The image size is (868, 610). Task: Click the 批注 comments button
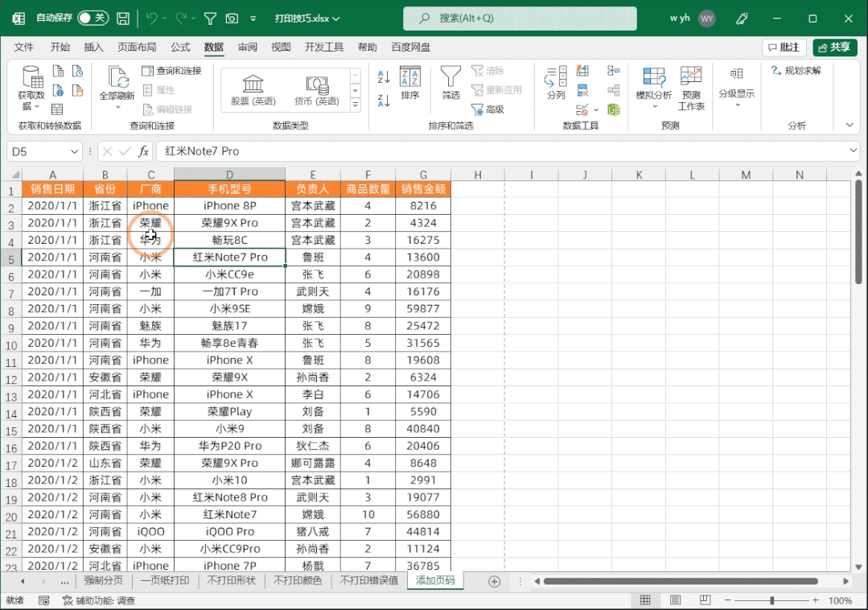point(784,47)
